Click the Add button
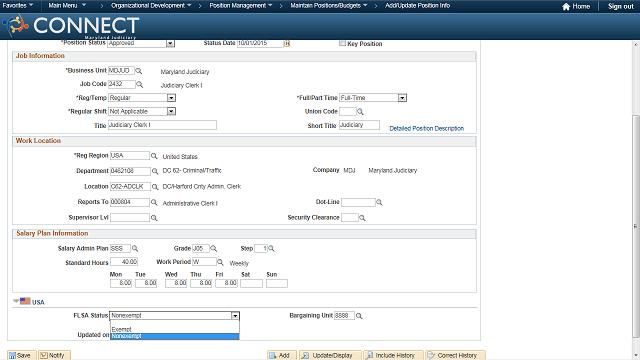640x360 pixels. tap(282, 356)
